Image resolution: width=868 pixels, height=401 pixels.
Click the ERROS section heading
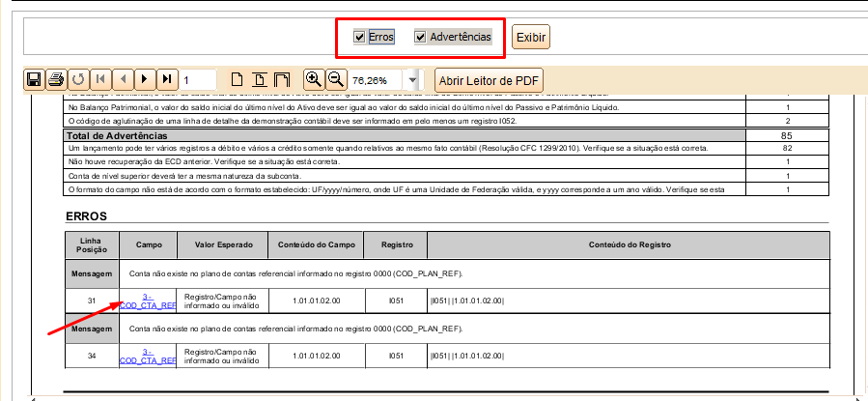tap(86, 216)
